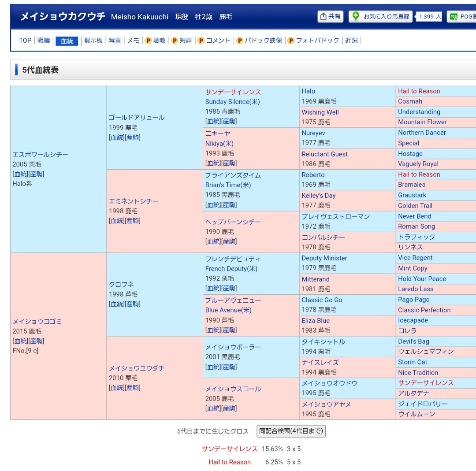This screenshot has width=476, height=471.
Task: Switch to the 掲示板 tab
Action: [x=93, y=41]
